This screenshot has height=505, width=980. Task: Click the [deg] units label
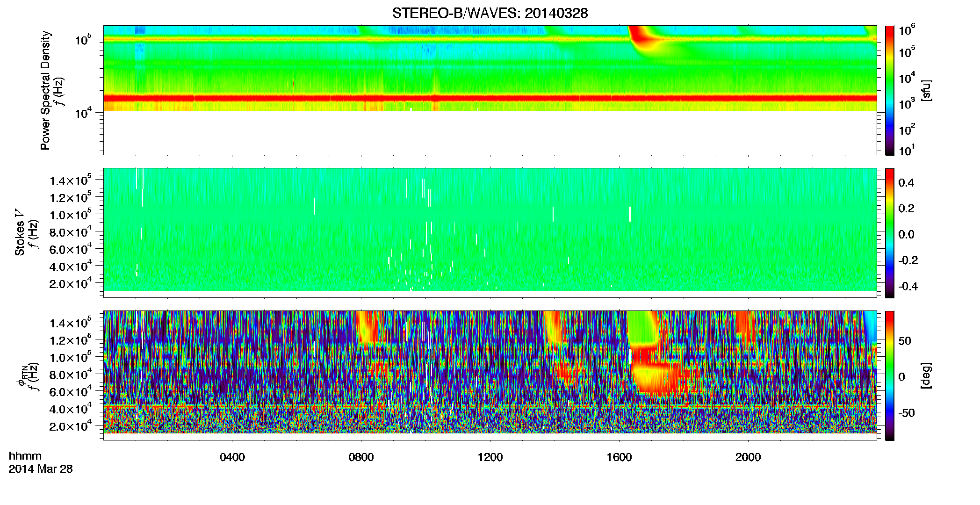[926, 375]
